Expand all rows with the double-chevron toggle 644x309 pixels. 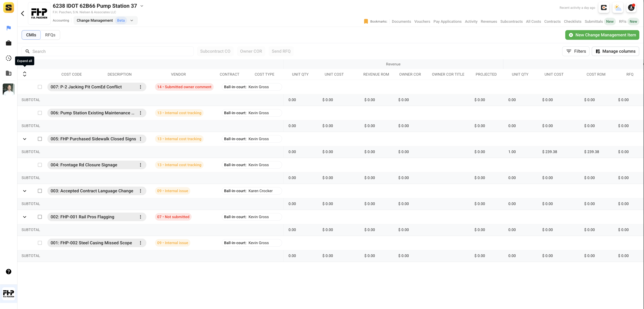25,74
